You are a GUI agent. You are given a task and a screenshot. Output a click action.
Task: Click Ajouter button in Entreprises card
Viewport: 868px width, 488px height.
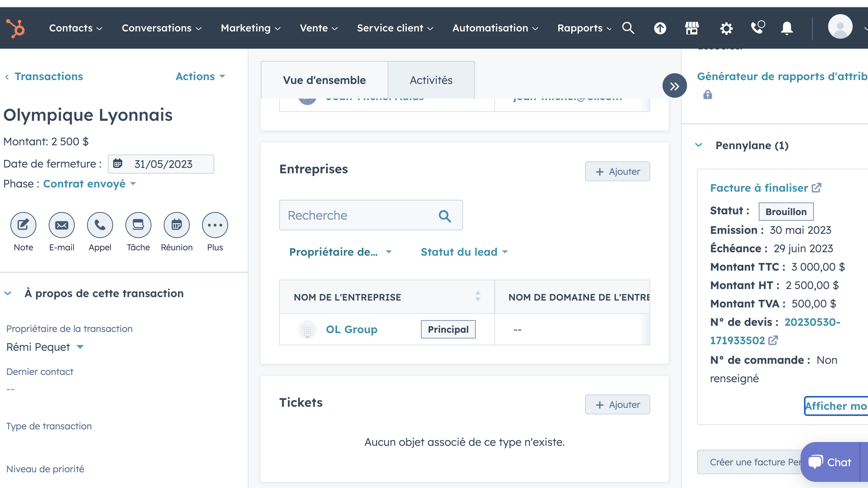[x=617, y=171]
